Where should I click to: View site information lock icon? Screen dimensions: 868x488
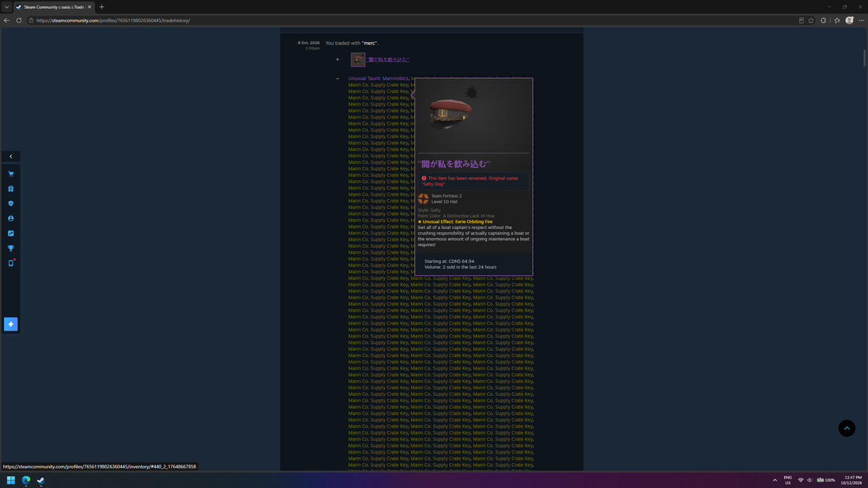[x=31, y=20]
